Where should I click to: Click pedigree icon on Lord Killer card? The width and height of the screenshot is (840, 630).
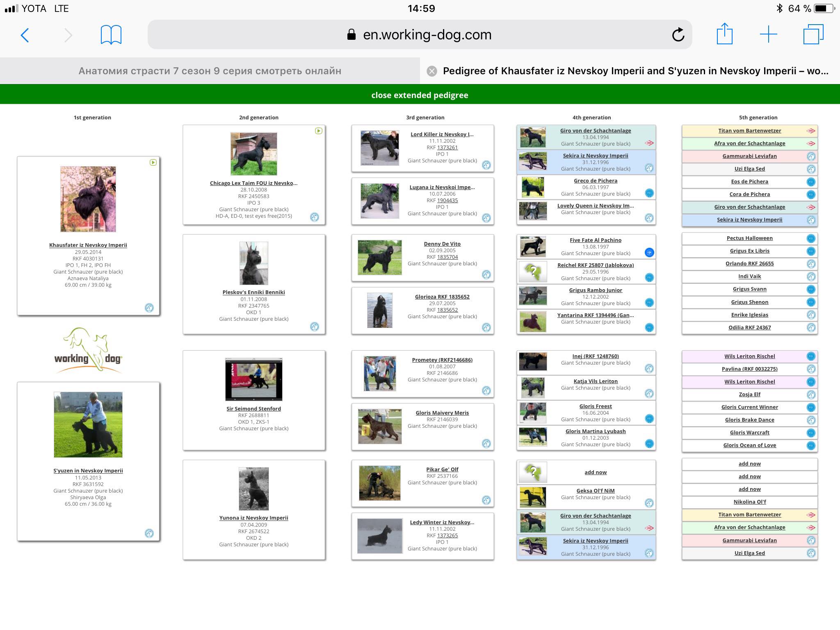tap(486, 165)
